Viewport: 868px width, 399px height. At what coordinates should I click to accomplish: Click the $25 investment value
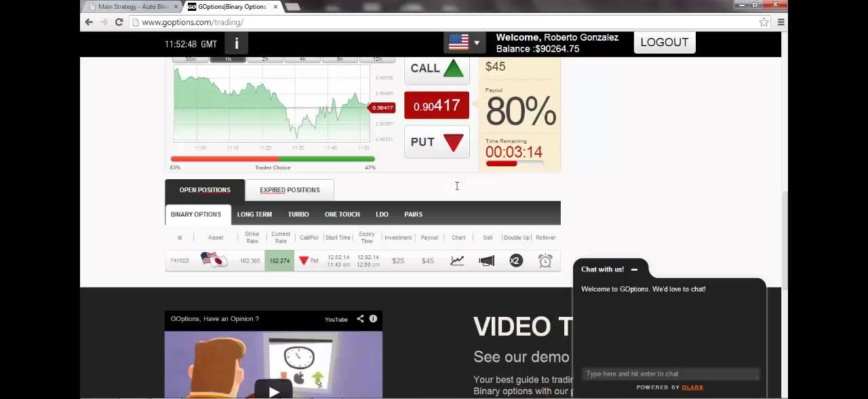tap(398, 261)
